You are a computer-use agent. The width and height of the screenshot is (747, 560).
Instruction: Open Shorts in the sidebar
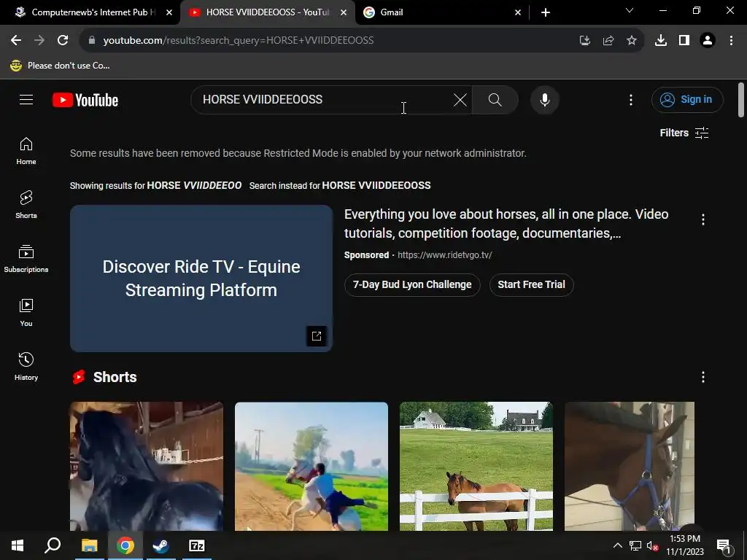26,205
